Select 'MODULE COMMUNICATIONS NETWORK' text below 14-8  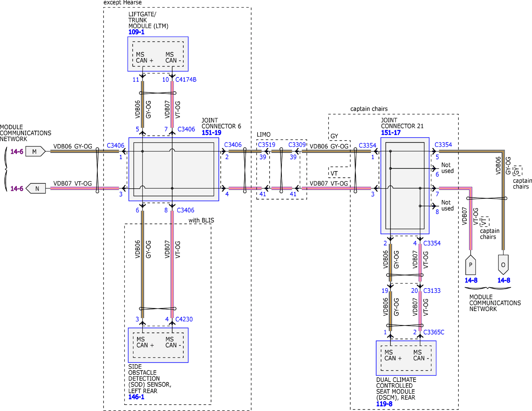495,303
